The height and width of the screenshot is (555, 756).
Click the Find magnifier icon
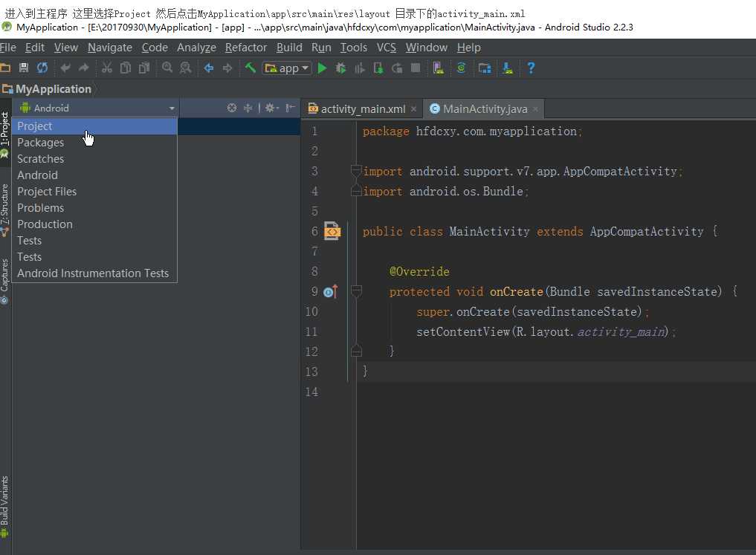167,68
